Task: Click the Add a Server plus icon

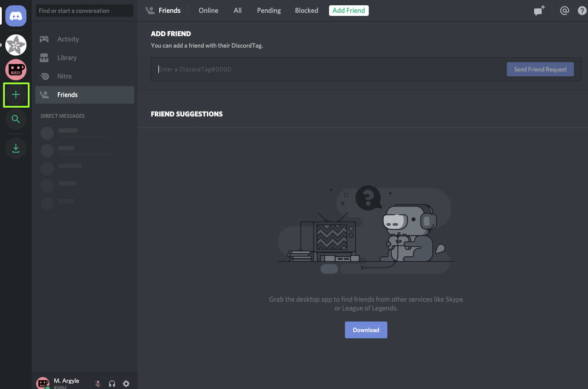Action: 16,94
